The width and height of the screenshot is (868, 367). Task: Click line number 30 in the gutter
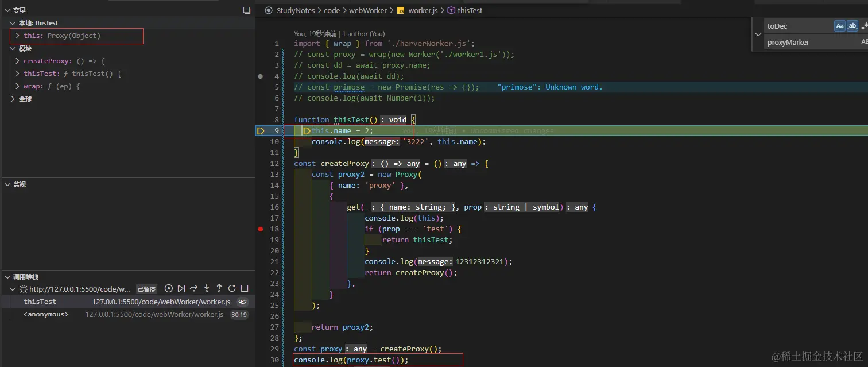click(274, 360)
